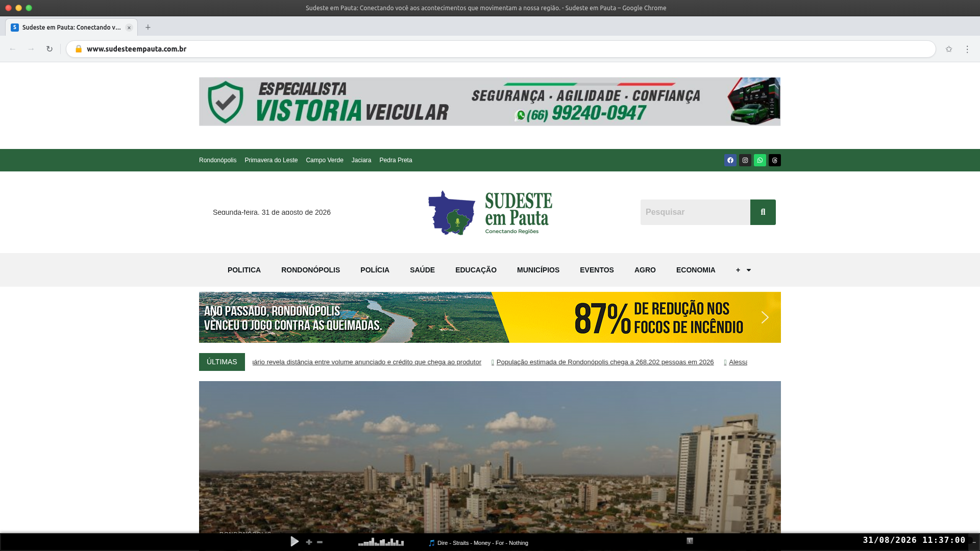Open a new tab with plus icon

pyautogui.click(x=148, y=28)
